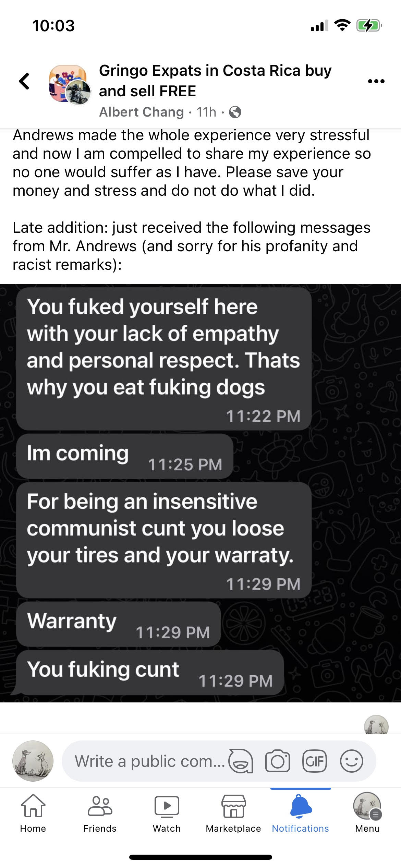Open the three-dot post options menu
This screenshot has width=401, height=868.
click(376, 81)
